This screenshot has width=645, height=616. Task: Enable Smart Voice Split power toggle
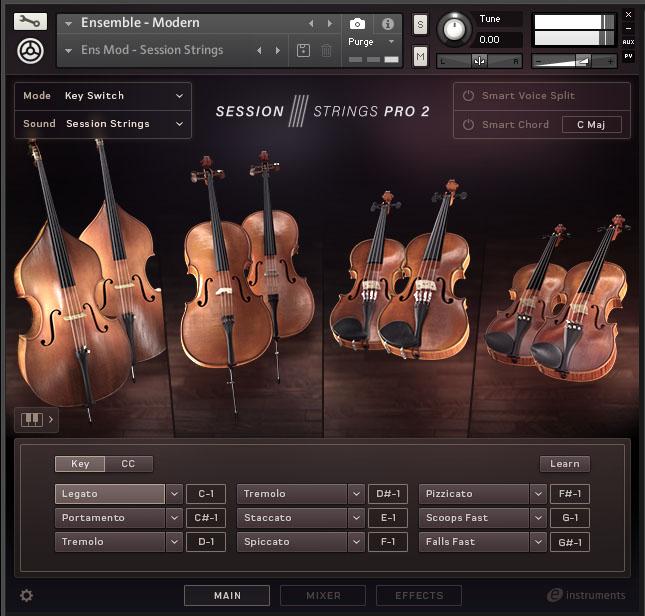(468, 95)
